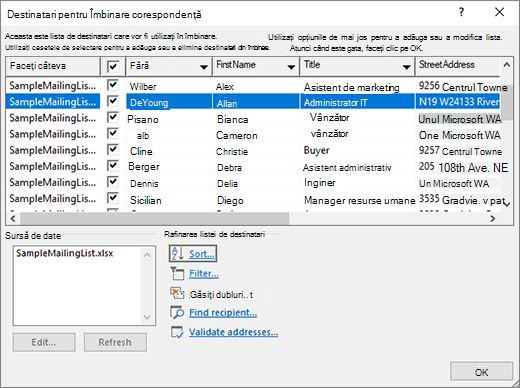This screenshot has height=388, width=520.
Task: Select the cell Delia
Action: pyautogui.click(x=256, y=183)
